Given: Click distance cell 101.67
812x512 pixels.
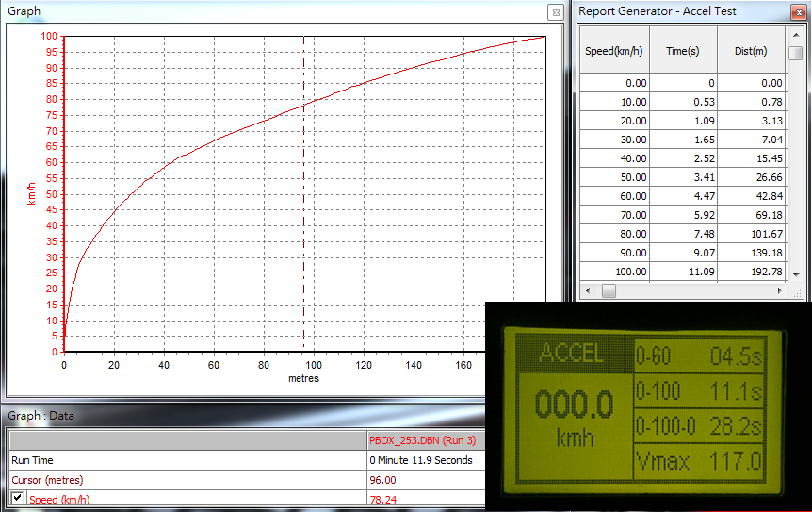Looking at the screenshot, I should click(x=752, y=234).
